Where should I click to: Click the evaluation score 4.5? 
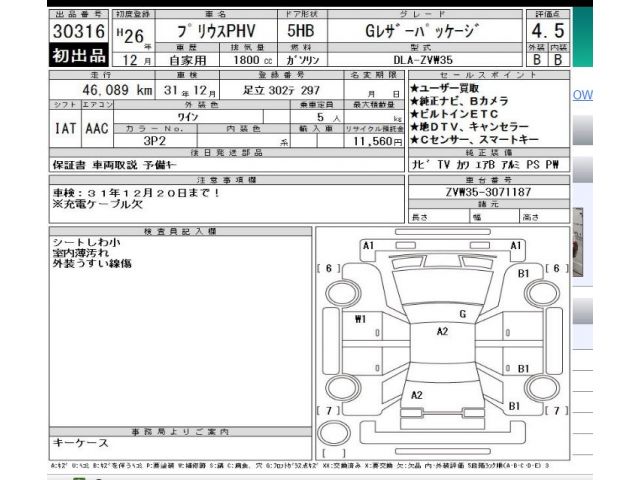click(x=548, y=31)
